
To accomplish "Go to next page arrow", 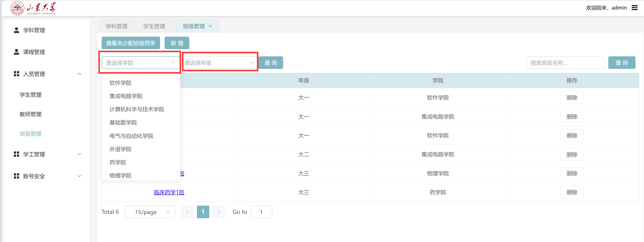I will (219, 212).
